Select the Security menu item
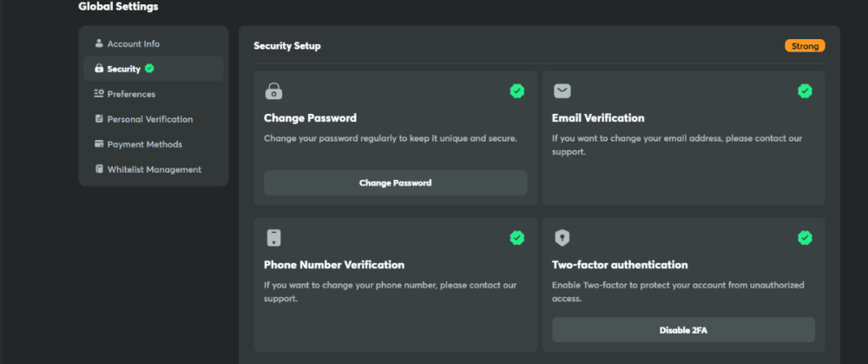Viewport: 868px width, 364px height. coord(124,69)
